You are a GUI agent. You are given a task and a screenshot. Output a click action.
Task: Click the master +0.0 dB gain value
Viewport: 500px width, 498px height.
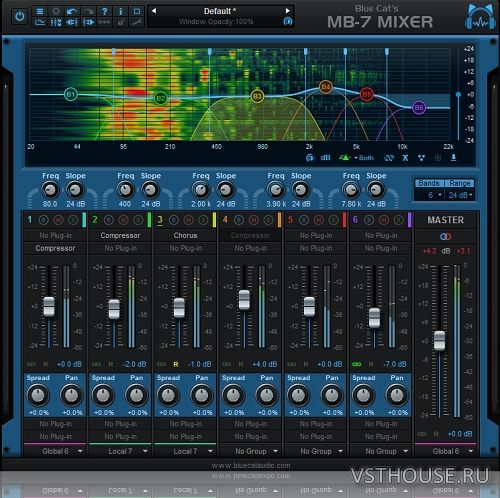460,434
